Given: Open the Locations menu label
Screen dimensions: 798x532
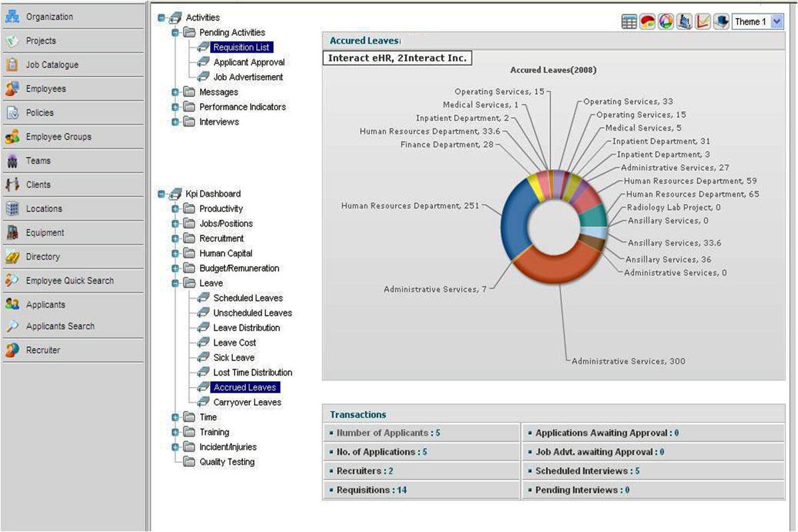Looking at the screenshot, I should (44, 208).
